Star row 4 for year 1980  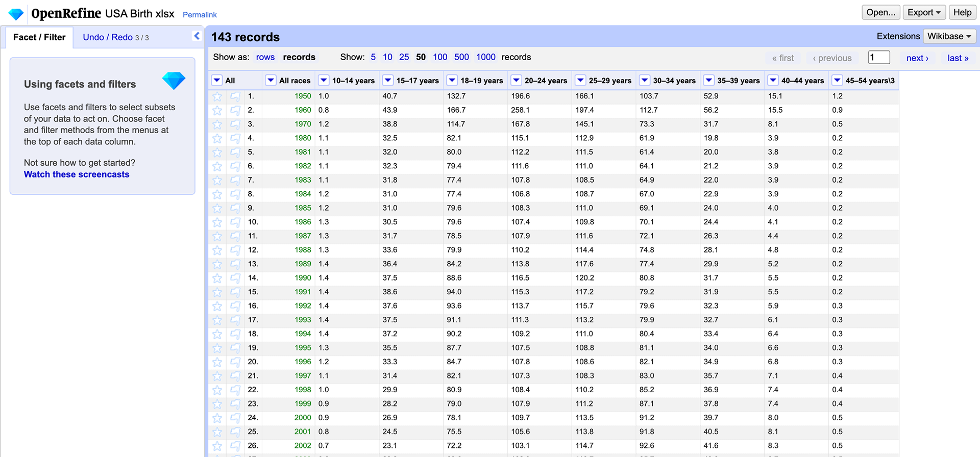pyautogui.click(x=217, y=138)
